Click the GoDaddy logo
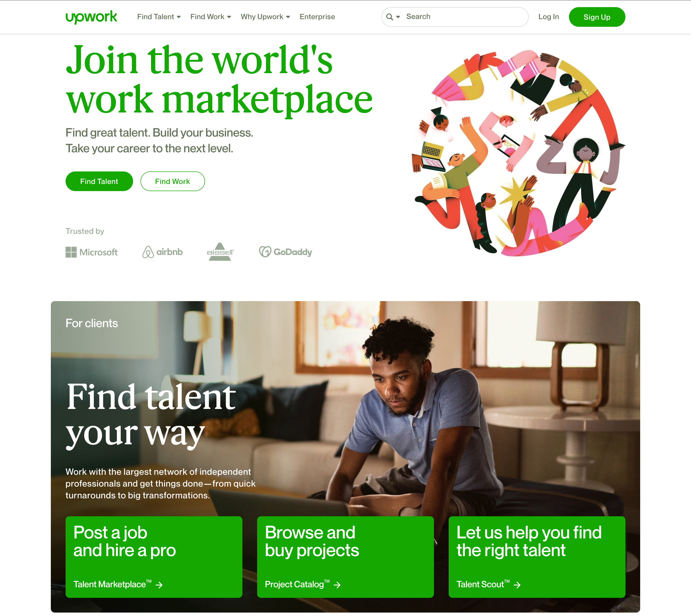 tap(286, 252)
